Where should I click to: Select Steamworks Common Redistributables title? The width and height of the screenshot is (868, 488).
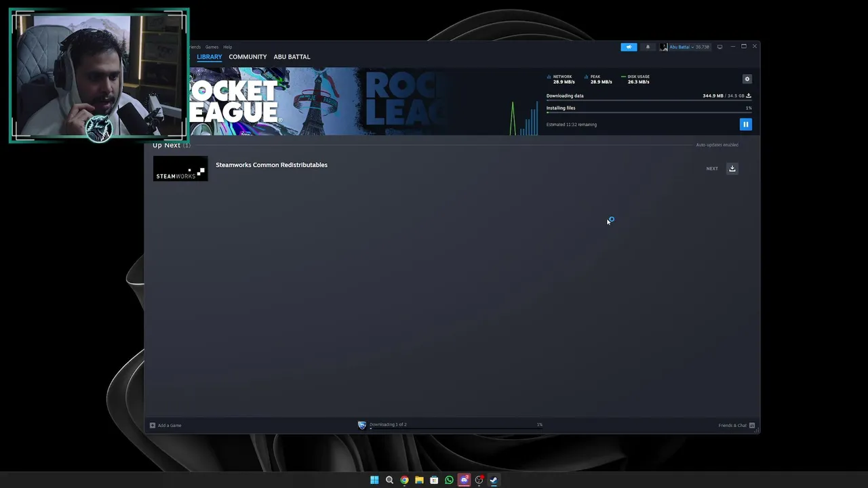click(x=271, y=165)
